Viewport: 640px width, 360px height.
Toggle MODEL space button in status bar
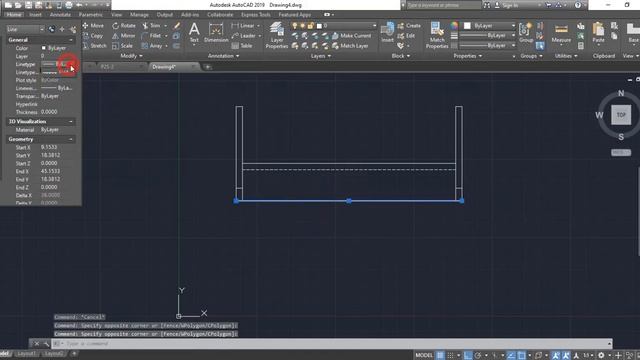[x=424, y=355]
